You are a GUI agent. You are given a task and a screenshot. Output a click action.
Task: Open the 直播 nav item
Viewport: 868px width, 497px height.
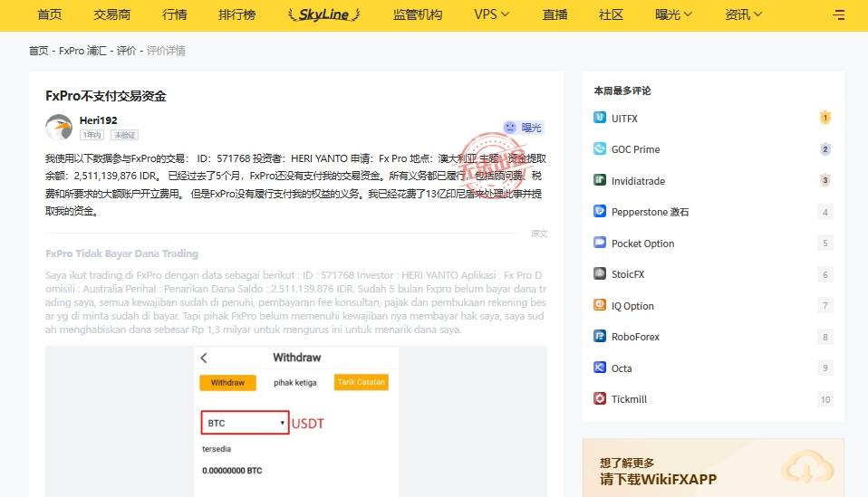coord(555,14)
